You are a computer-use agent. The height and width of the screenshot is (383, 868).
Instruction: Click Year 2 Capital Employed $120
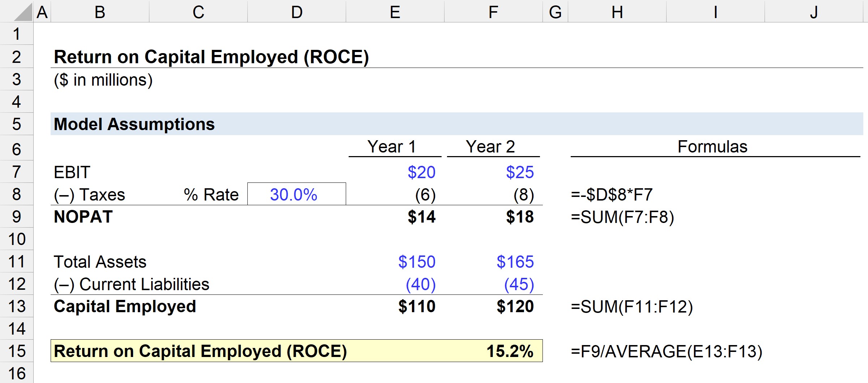pos(515,307)
